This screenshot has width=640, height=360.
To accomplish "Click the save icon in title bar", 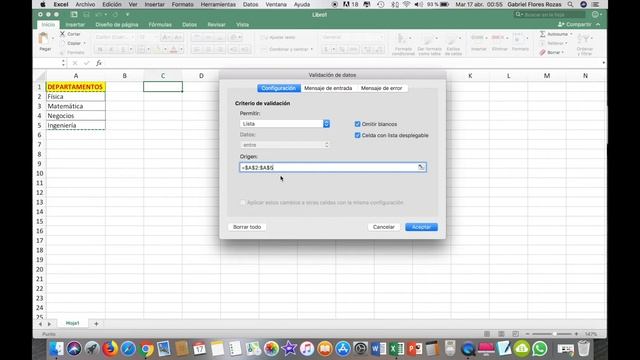I will point(86,15).
